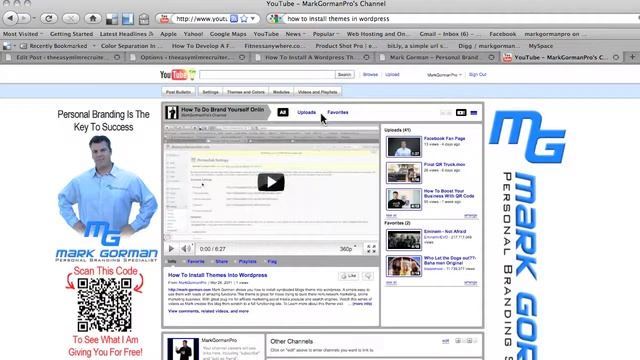Switch to How To Install A Wordpress tab
The height and width of the screenshot is (360, 640).
click(x=311, y=58)
